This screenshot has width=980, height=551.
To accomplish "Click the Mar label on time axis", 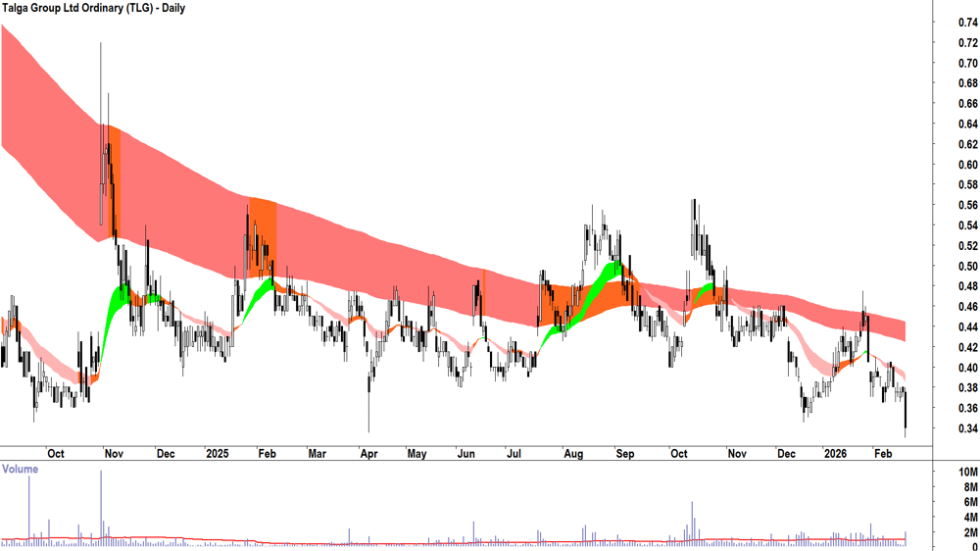I will [317, 453].
